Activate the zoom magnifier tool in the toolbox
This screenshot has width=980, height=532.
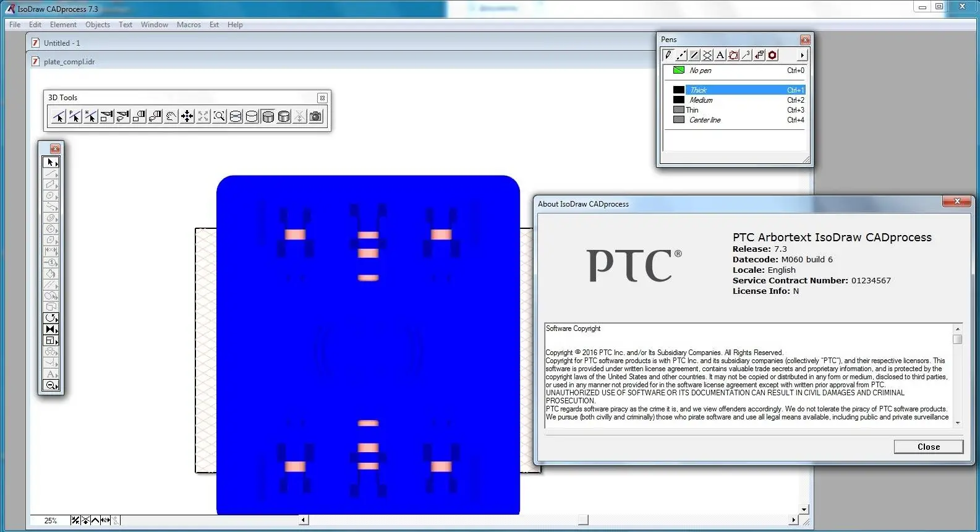51,385
